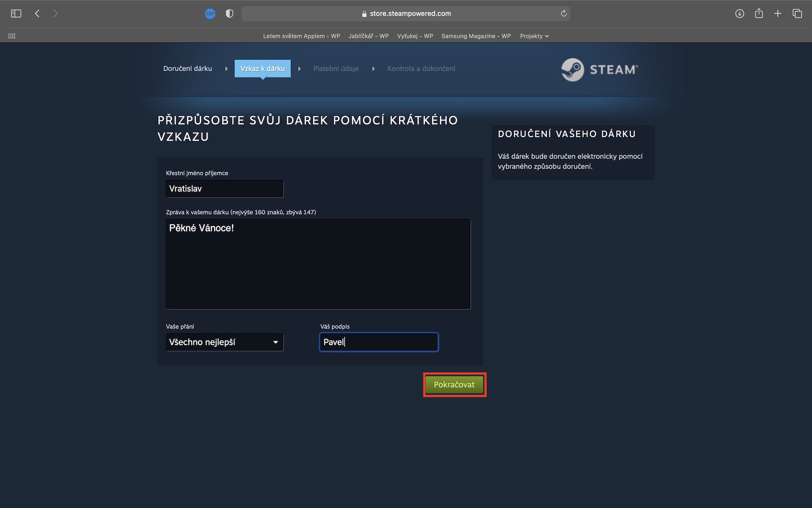The width and height of the screenshot is (812, 508).
Task: Select the 'Platební údaje' step
Action: pyautogui.click(x=336, y=68)
